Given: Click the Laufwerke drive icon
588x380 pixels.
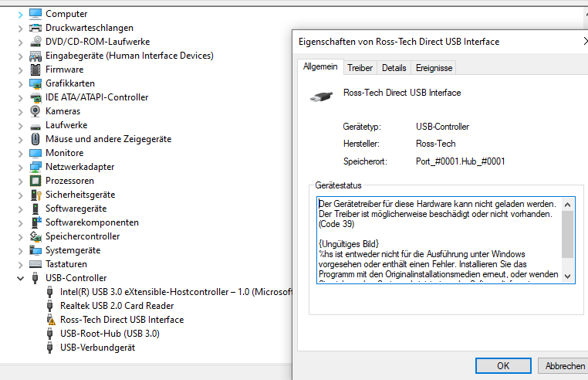Looking at the screenshot, I should (x=35, y=126).
